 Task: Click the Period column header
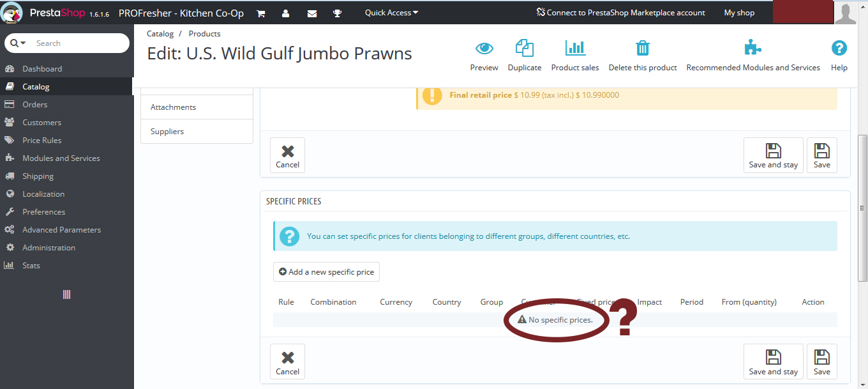pos(692,302)
